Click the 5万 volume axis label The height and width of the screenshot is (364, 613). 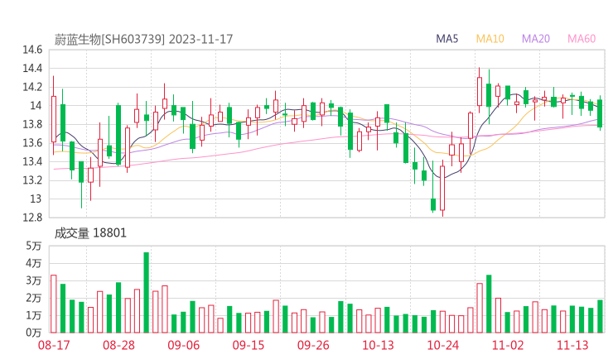(x=34, y=246)
